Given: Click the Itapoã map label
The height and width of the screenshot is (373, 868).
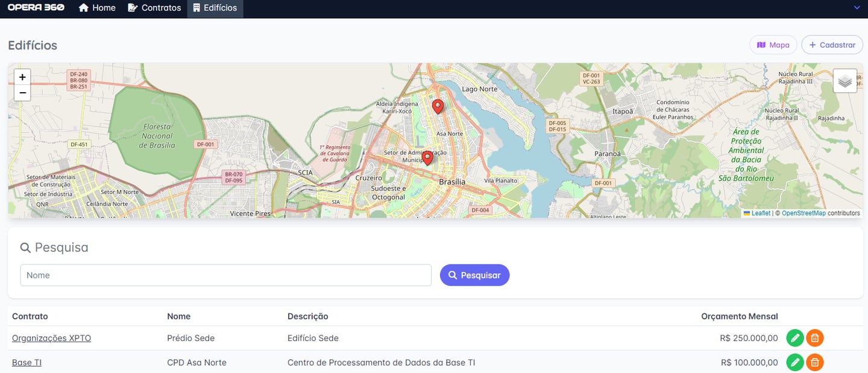Looking at the screenshot, I should 623,111.
